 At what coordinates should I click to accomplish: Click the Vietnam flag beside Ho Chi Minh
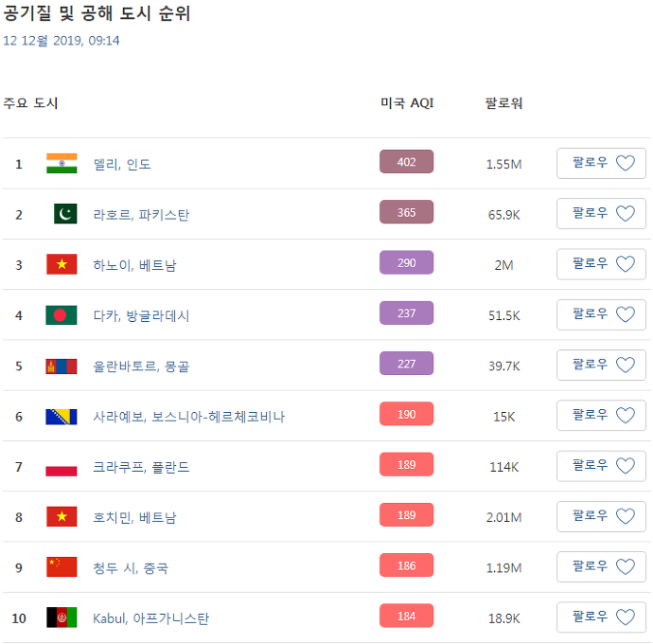point(62,517)
